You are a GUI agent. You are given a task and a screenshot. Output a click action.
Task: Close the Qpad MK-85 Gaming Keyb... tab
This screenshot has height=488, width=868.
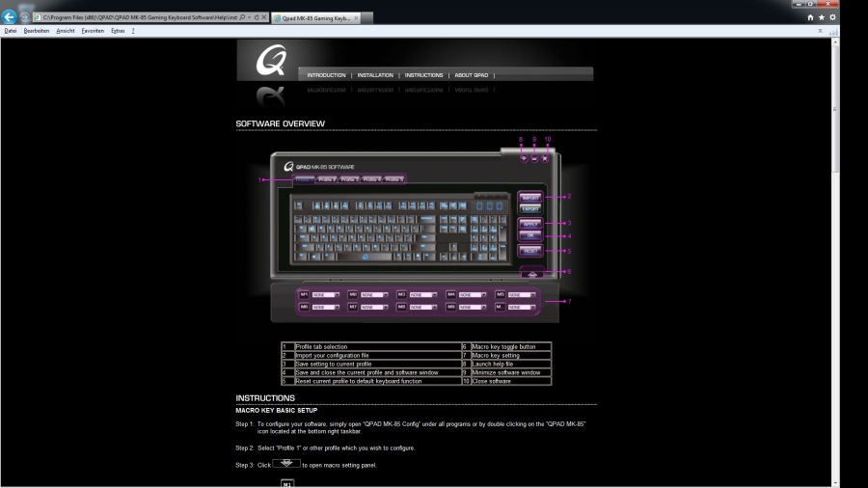(x=356, y=18)
